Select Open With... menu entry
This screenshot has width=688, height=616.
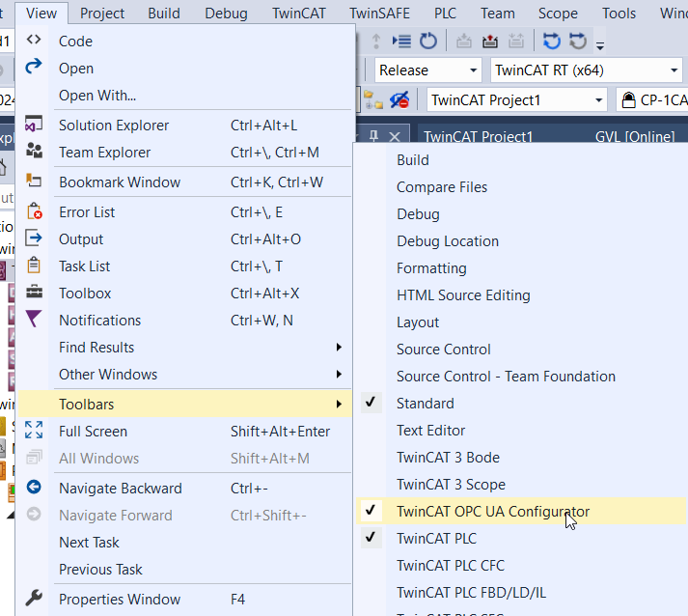(x=184, y=96)
